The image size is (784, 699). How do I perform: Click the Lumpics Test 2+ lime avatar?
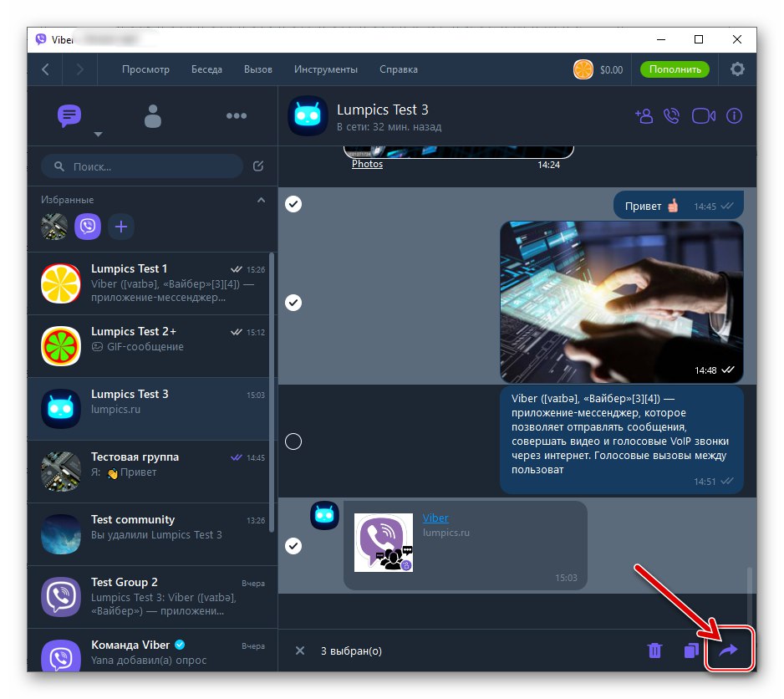tap(60, 346)
